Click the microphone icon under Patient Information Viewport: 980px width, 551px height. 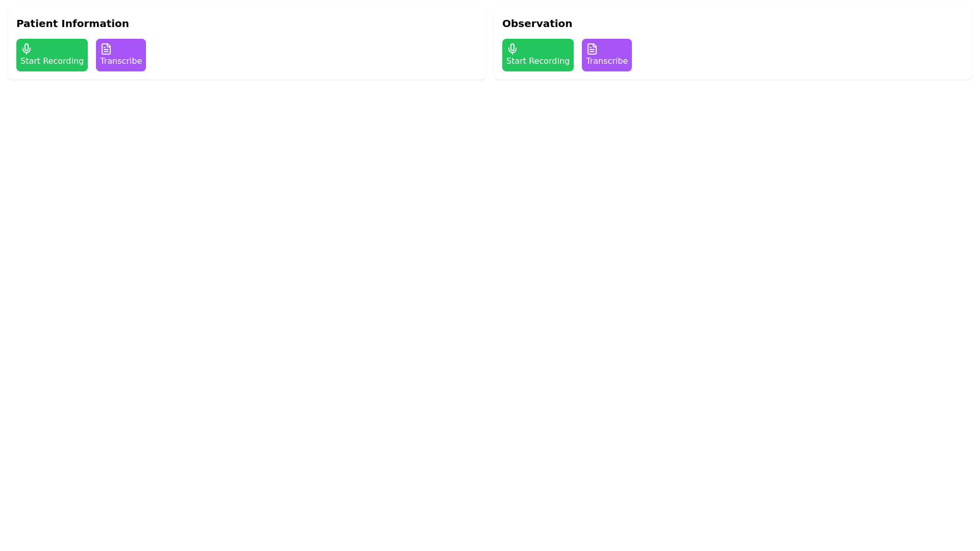pos(27,49)
